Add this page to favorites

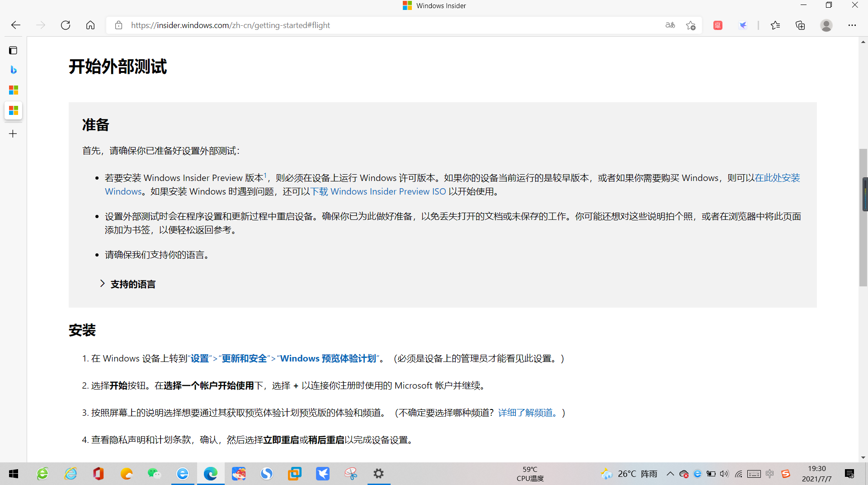point(691,25)
